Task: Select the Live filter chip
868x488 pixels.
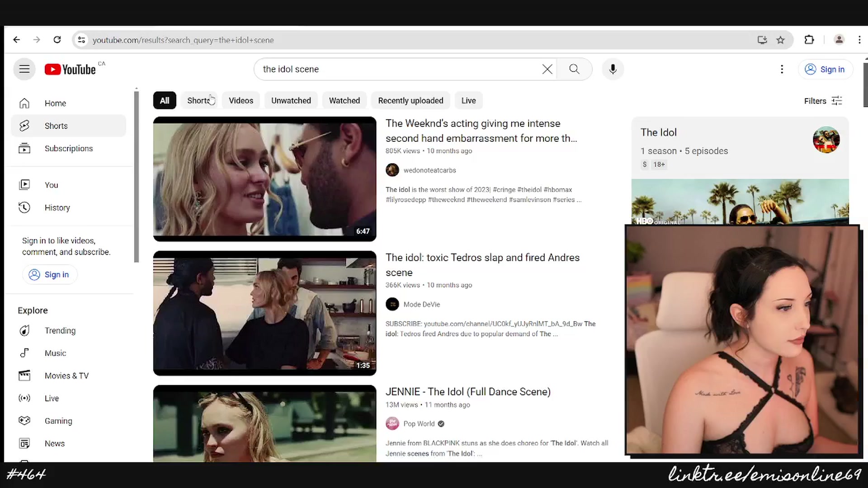Action: (x=468, y=100)
